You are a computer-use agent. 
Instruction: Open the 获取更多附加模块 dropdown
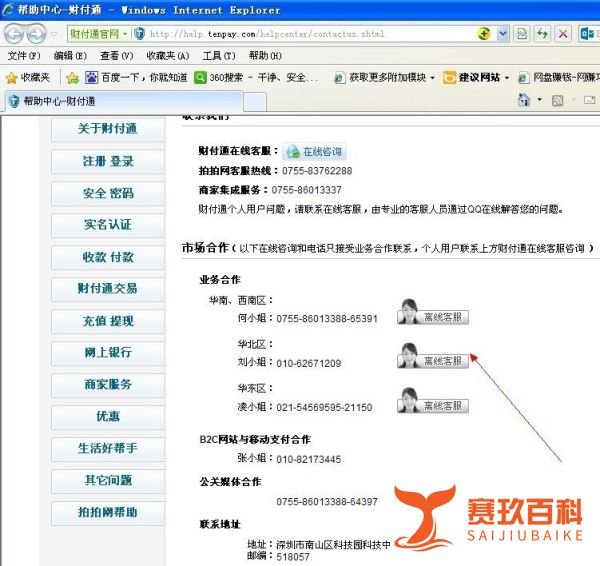[385, 78]
